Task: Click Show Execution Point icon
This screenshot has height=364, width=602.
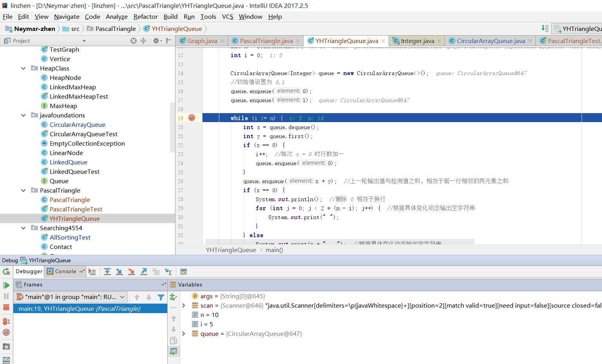Action: point(92,272)
